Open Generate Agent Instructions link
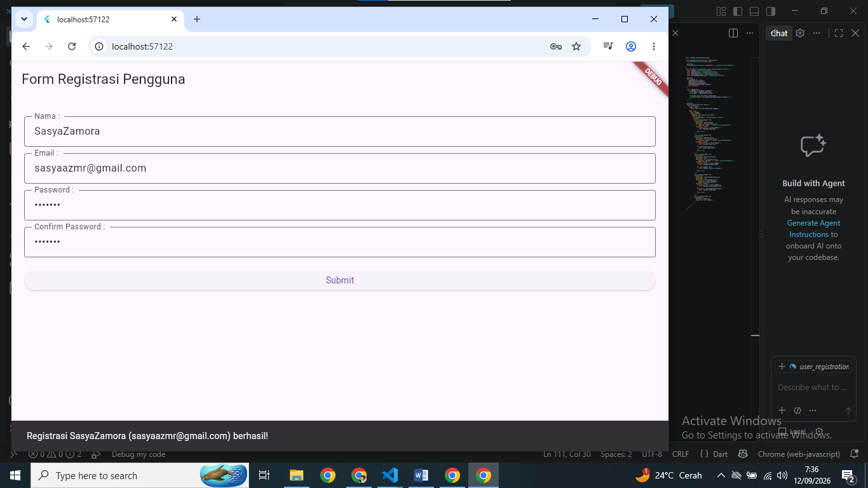 coord(814,229)
